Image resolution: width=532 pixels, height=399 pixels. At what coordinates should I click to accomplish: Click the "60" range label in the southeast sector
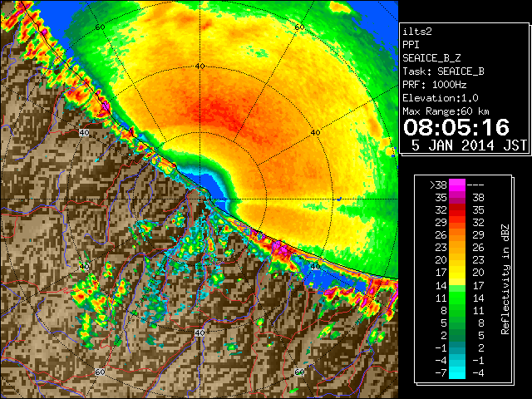299,372
